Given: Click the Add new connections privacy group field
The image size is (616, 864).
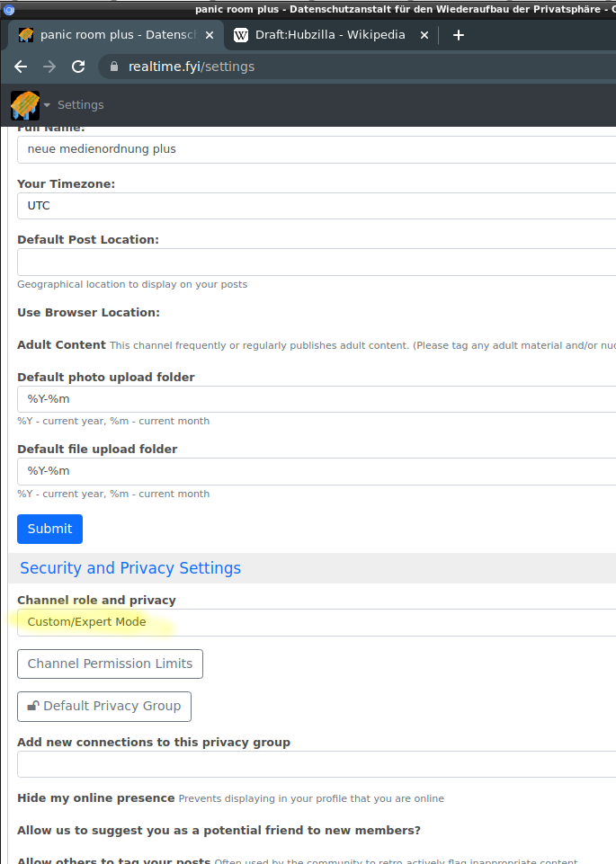Looking at the screenshot, I should tap(315, 764).
